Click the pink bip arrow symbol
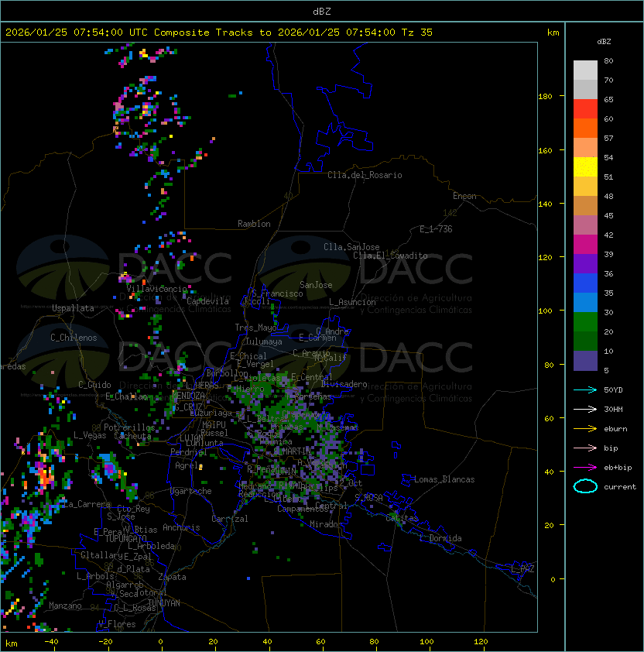Screen dimensions: 644x652 585,448
